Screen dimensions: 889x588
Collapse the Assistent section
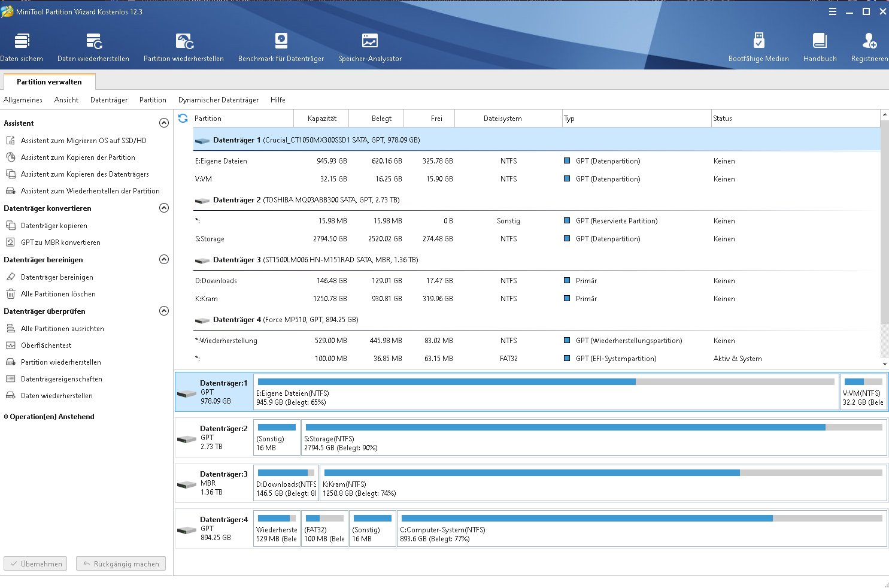[x=164, y=123]
